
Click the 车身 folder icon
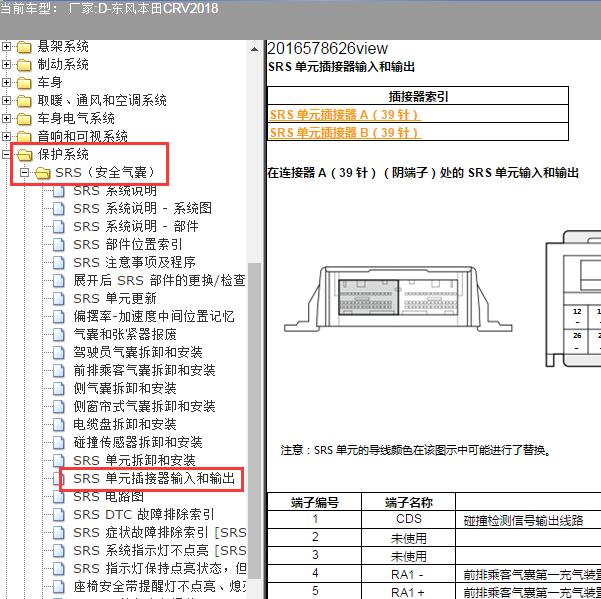[24, 83]
